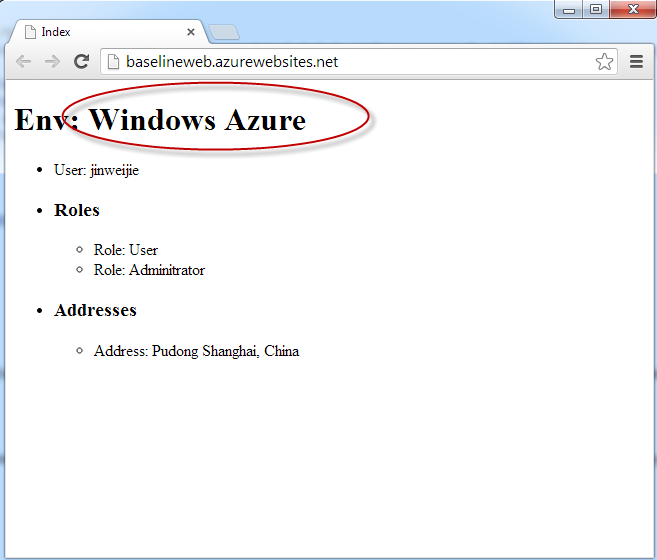Close the Index tab
Image resolution: width=657 pixels, height=560 pixels.
pyautogui.click(x=191, y=32)
